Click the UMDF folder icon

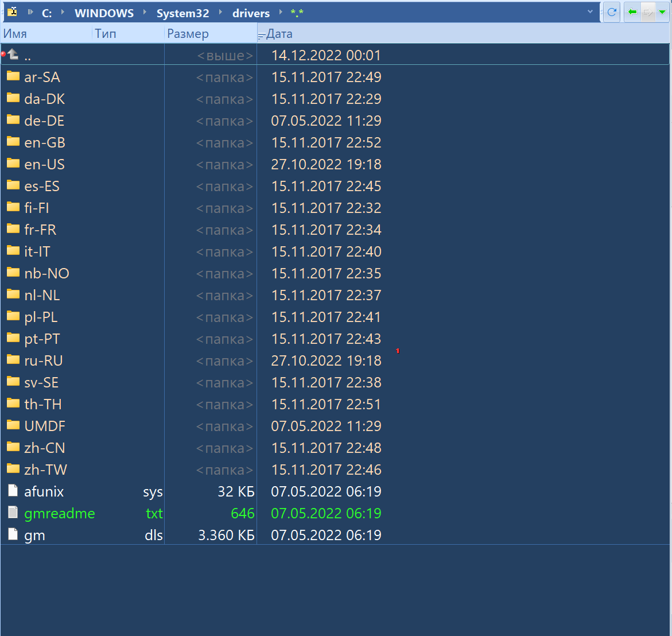pos(13,425)
